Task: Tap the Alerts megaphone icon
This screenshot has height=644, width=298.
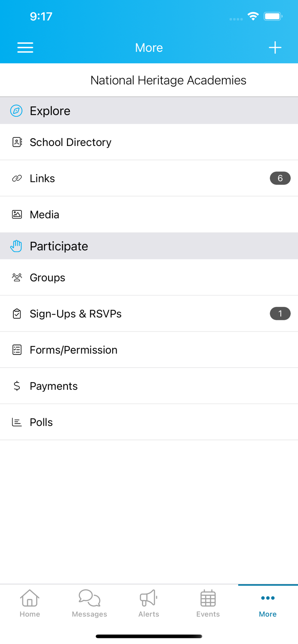Action: (x=148, y=597)
